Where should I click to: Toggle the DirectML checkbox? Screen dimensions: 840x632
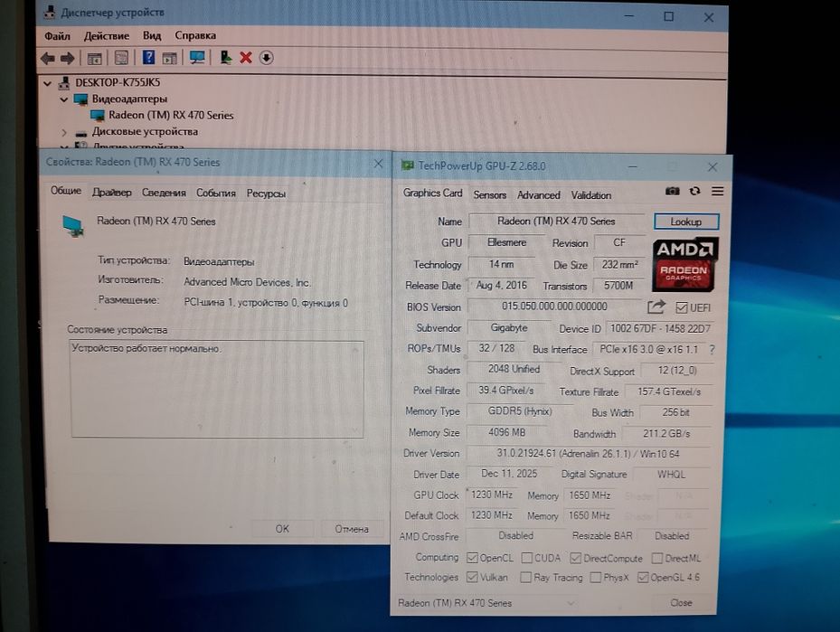point(656,558)
